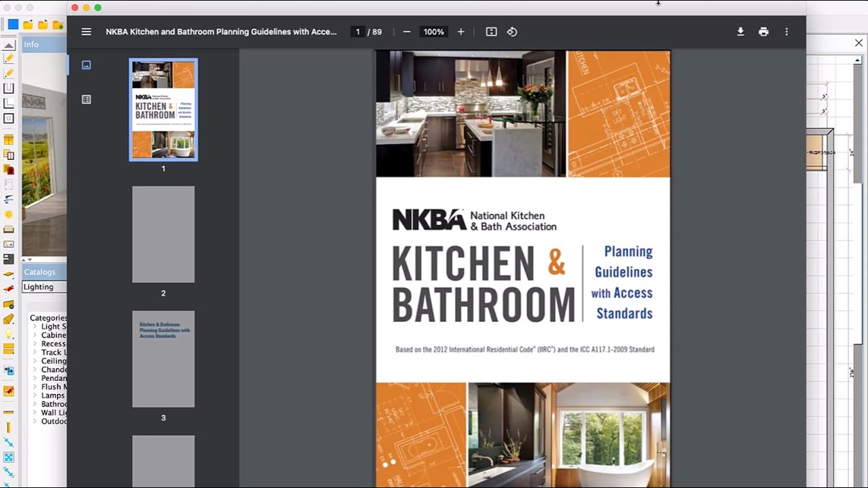
Task: Click the fit to page icon
Action: click(x=492, y=32)
